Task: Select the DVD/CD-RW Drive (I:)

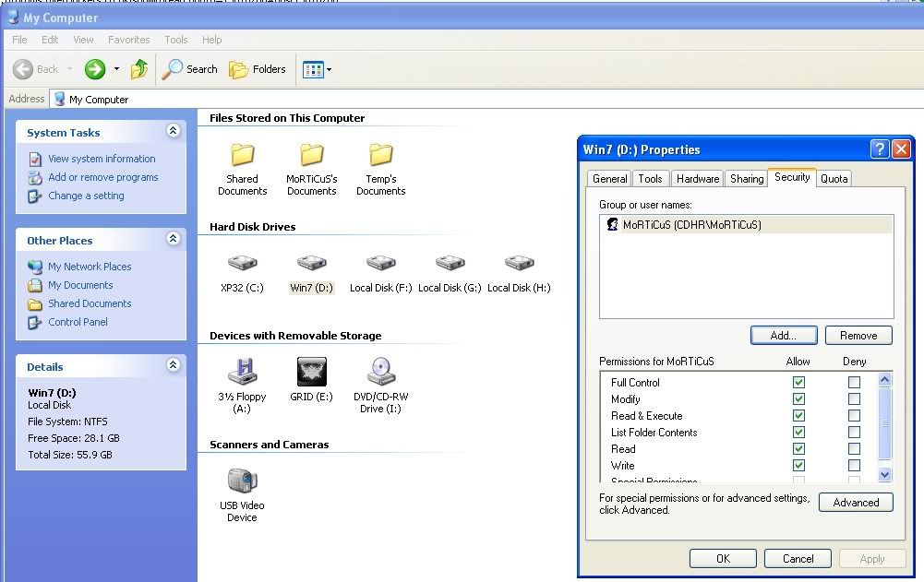Action: click(380, 386)
